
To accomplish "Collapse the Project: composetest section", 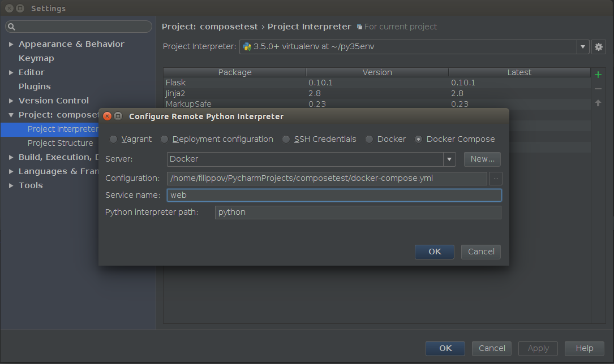I will pos(11,115).
